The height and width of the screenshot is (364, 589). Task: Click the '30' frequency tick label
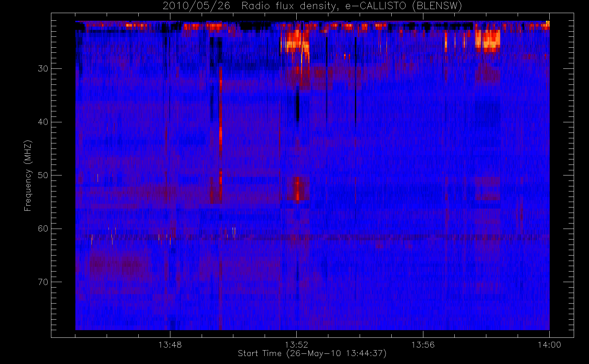point(43,69)
